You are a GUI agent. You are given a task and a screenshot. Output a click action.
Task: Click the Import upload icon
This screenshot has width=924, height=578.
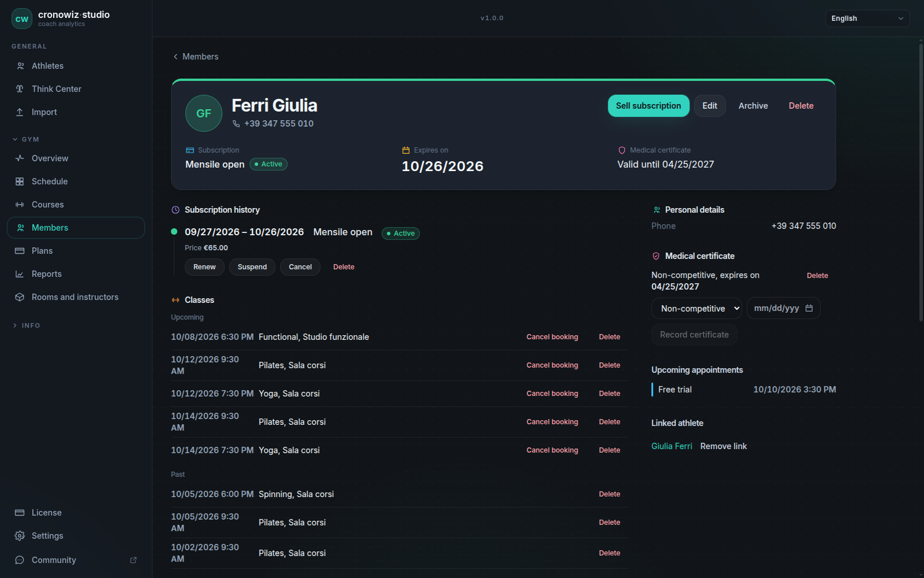20,112
